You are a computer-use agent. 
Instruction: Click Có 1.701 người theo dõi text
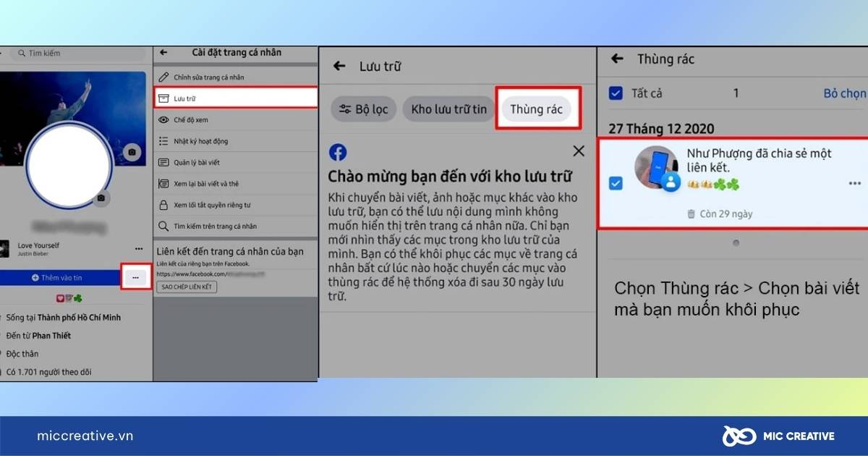pos(48,372)
